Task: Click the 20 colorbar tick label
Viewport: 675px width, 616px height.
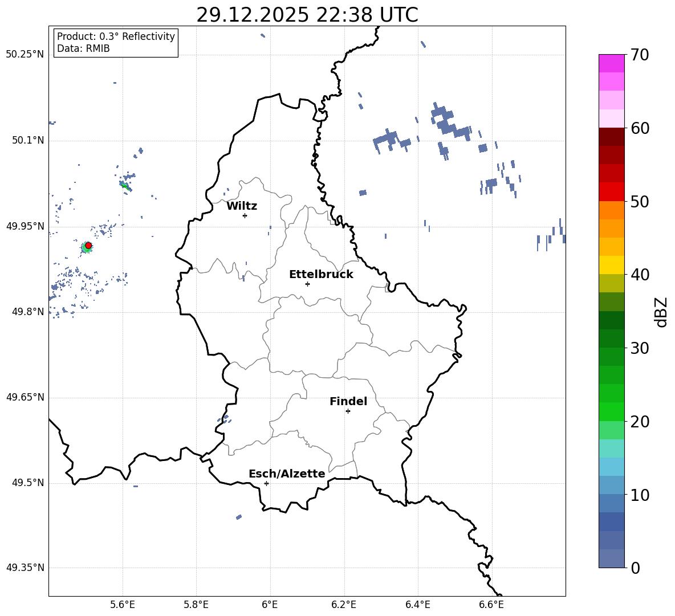Action: pyautogui.click(x=640, y=422)
